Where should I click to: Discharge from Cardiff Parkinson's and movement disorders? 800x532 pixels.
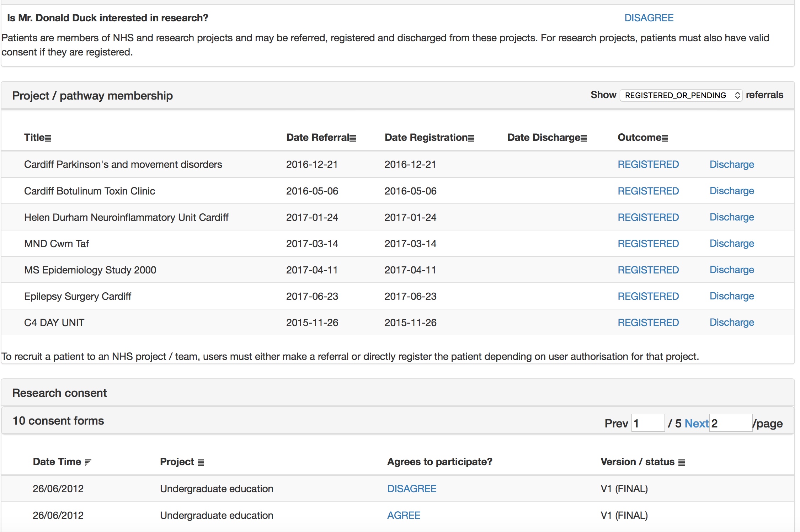pyautogui.click(x=731, y=164)
